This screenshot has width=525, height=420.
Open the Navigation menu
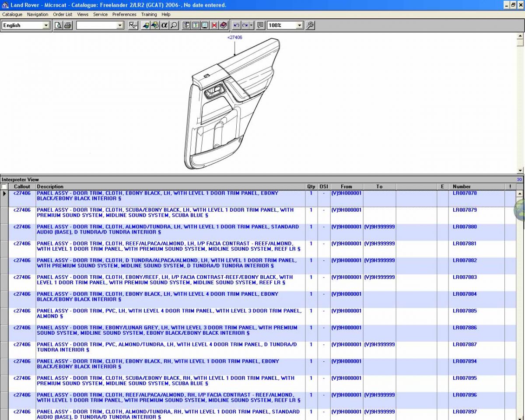(x=38, y=14)
